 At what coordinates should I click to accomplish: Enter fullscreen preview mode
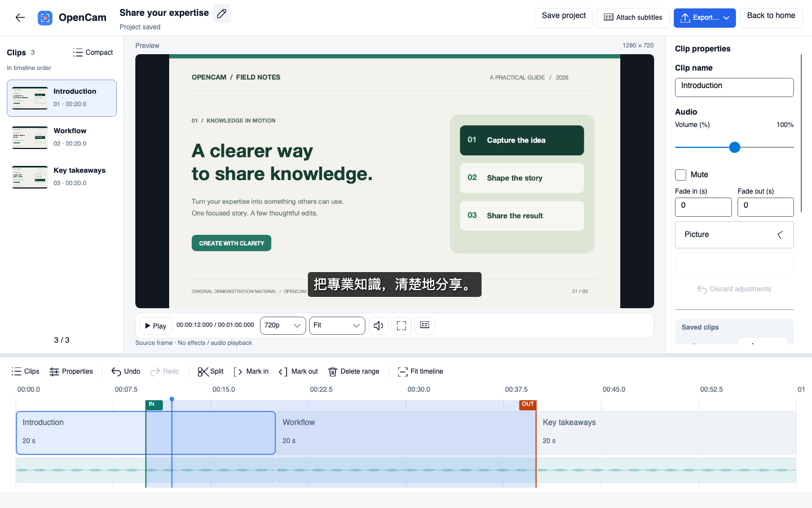(x=401, y=326)
